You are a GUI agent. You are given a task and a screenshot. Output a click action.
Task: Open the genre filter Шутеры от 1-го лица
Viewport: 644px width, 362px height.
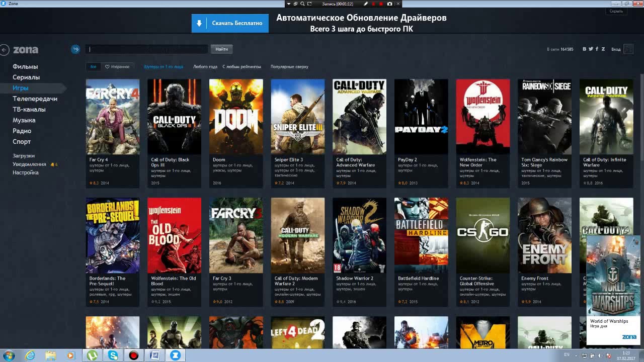pos(164,66)
